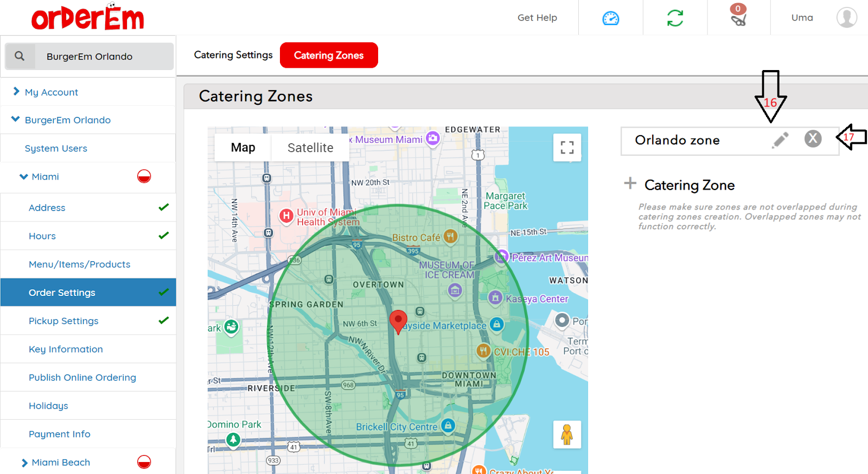This screenshot has height=474, width=868.
Task: Click the Get Help link
Action: [x=537, y=18]
